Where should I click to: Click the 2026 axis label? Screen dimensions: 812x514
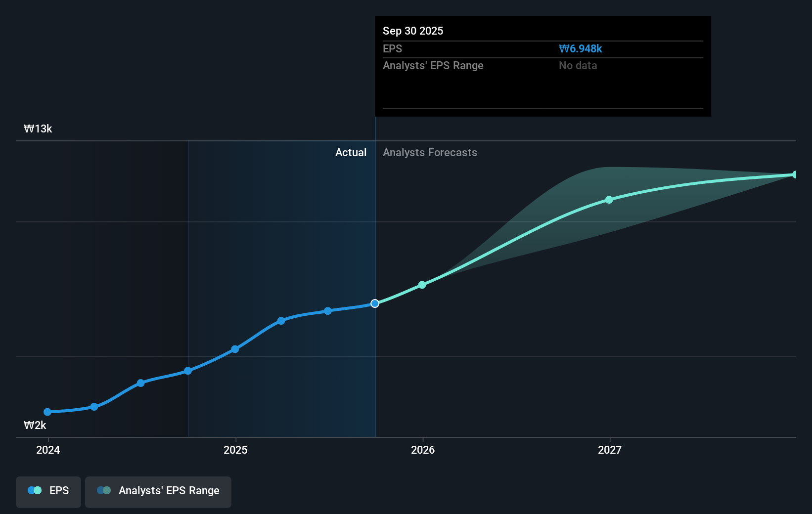pos(422,450)
